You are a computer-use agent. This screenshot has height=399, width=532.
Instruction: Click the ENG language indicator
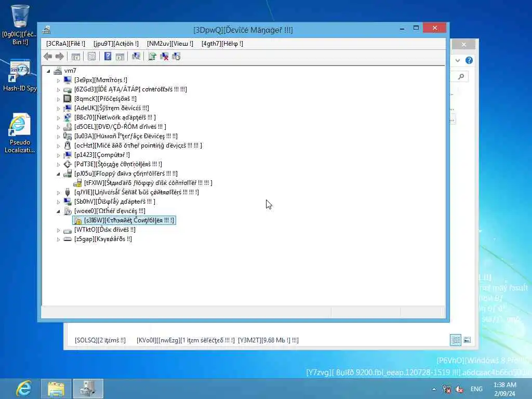[x=476, y=389]
